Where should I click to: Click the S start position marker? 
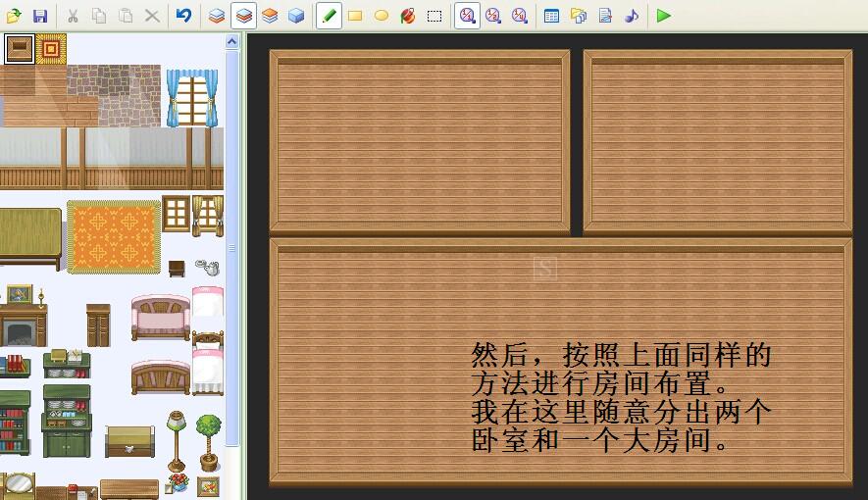tap(545, 269)
